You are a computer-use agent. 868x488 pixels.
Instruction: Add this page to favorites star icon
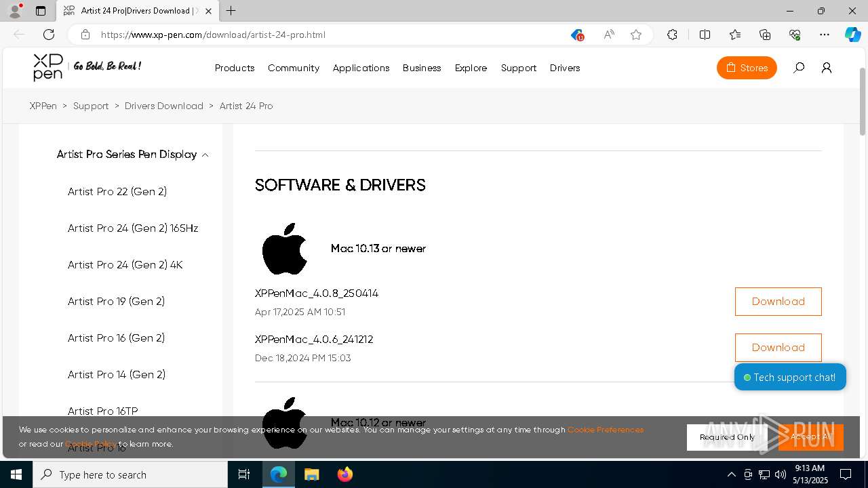coord(636,35)
